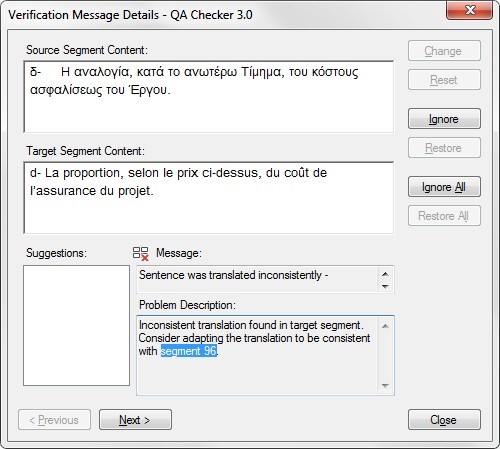The height and width of the screenshot is (449, 500).
Task: Click the red X window close button
Action: pyautogui.click(x=469, y=10)
